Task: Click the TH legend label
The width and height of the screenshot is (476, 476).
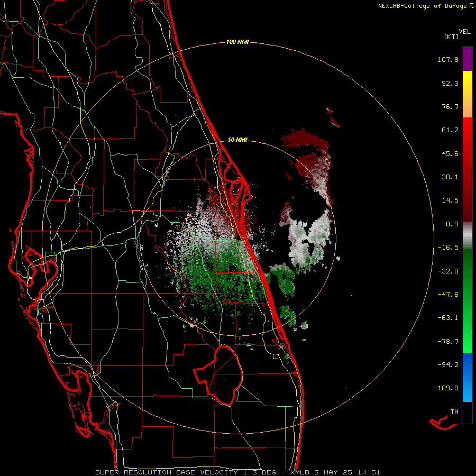Action: coord(454,412)
